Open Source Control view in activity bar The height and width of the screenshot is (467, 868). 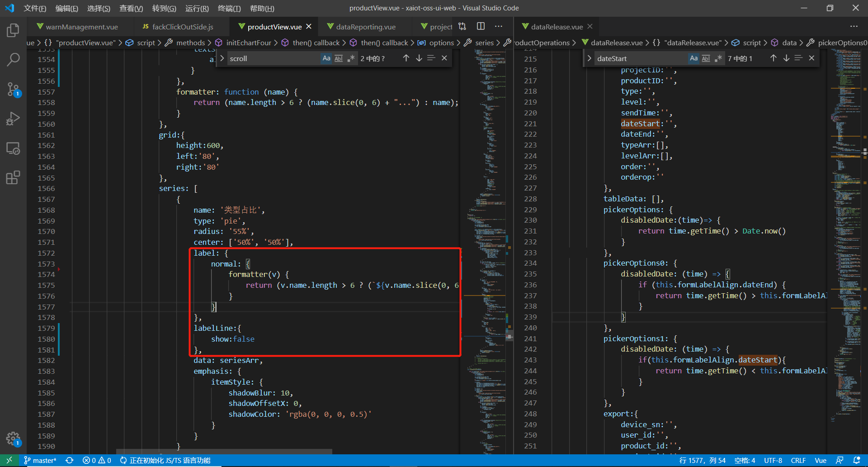tap(13, 89)
